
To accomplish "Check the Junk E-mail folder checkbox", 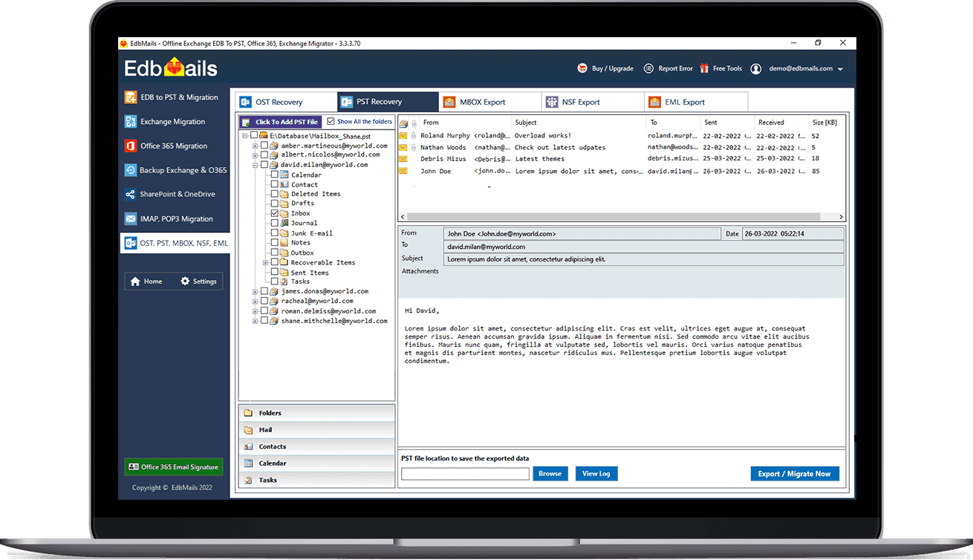I will 275,232.
